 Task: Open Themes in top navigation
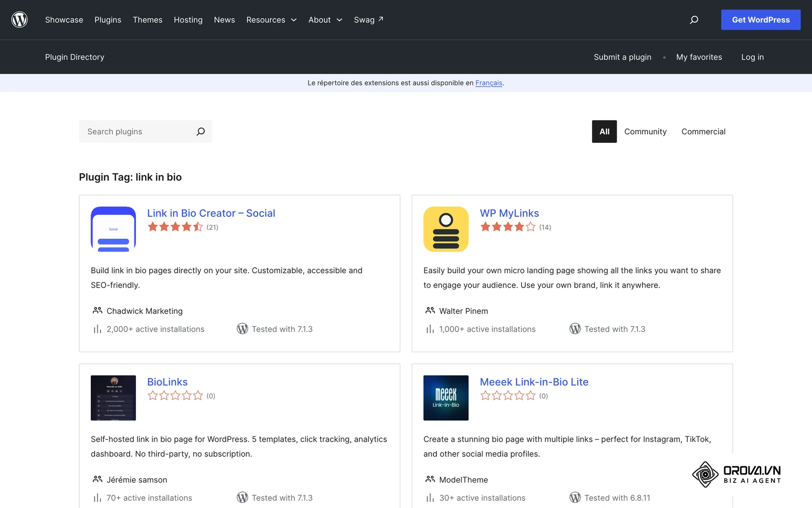click(148, 20)
